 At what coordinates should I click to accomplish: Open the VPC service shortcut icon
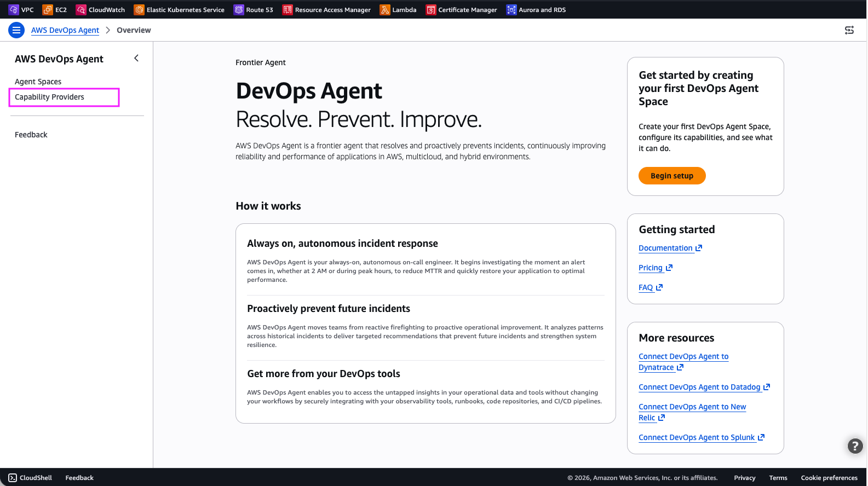(x=14, y=10)
